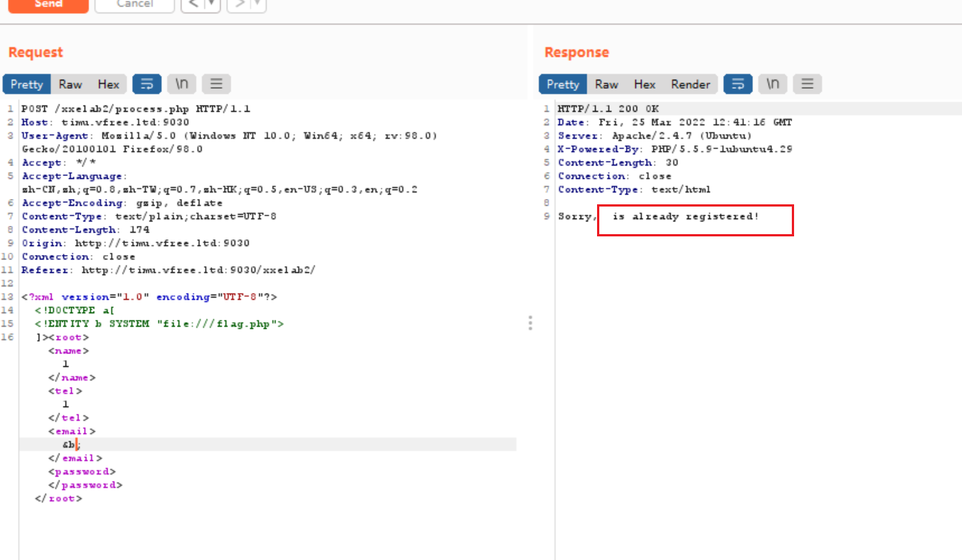Click the 'Accept: */*' header line
This screenshot has height=560, width=962.
(x=59, y=163)
